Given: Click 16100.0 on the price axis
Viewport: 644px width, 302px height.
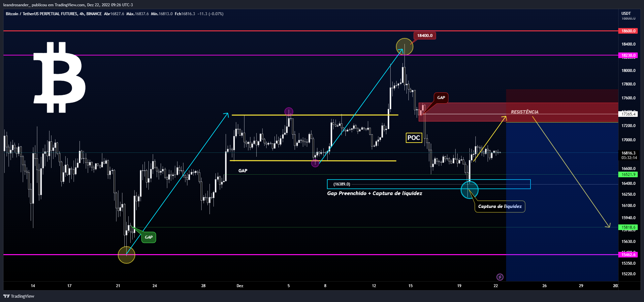Looking at the screenshot, I should [628, 206].
